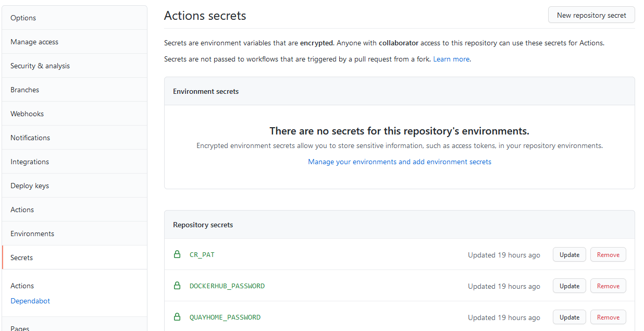Click the lock icon beside DOCKERHUB_PASSWORD
The image size is (644, 331).
pyautogui.click(x=177, y=286)
